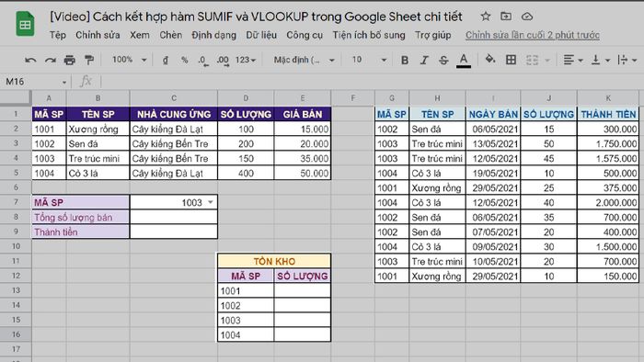Select empty SỐ LƯỢNG cell beside 1001 in TỒN KHO
The height and width of the screenshot is (362, 644).
(303, 290)
